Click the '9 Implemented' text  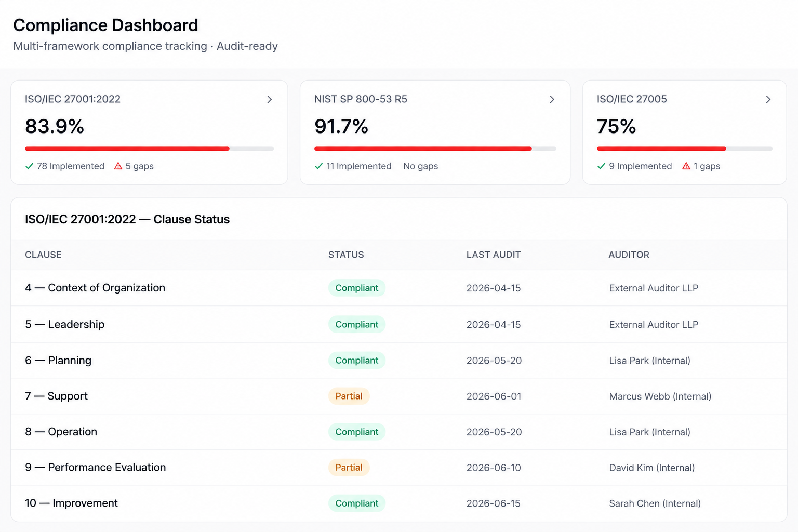pos(640,166)
